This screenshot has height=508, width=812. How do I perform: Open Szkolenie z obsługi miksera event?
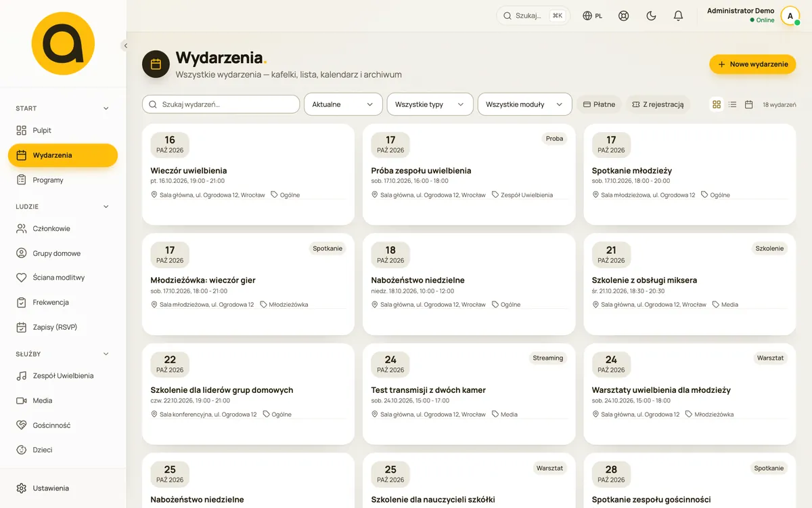[x=690, y=284]
